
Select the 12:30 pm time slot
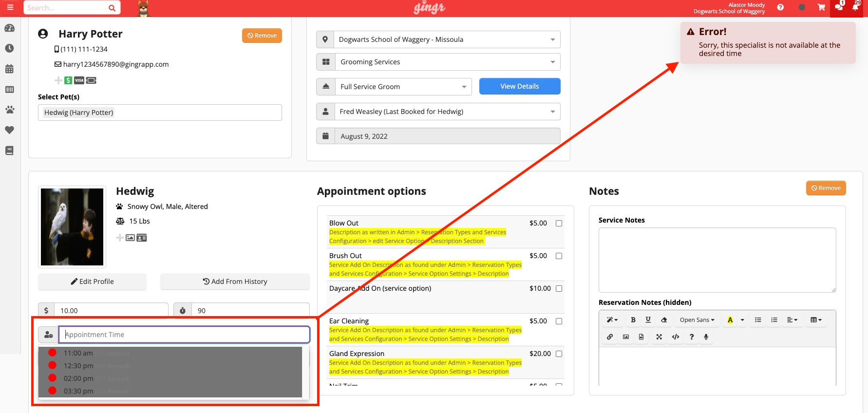click(170, 366)
